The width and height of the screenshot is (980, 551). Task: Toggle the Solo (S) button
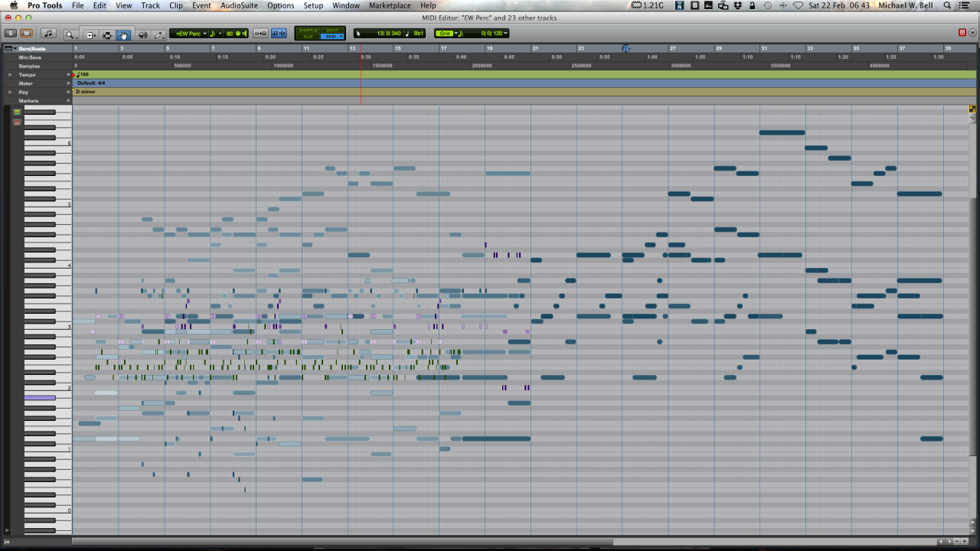(11, 34)
